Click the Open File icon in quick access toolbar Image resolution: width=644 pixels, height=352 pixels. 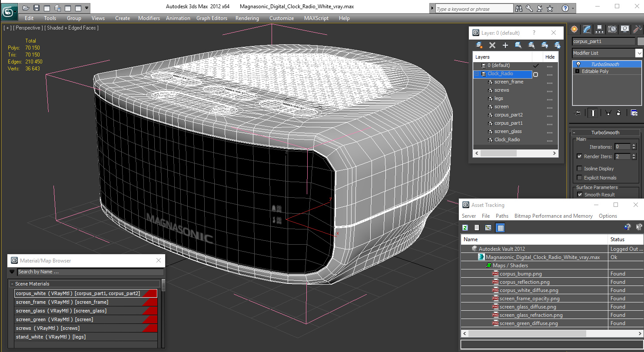click(26, 8)
